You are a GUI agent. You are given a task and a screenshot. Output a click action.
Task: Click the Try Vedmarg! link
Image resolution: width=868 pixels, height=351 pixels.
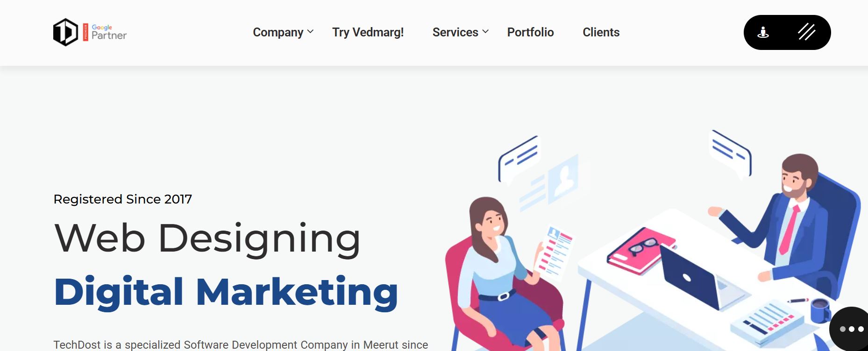tap(368, 32)
